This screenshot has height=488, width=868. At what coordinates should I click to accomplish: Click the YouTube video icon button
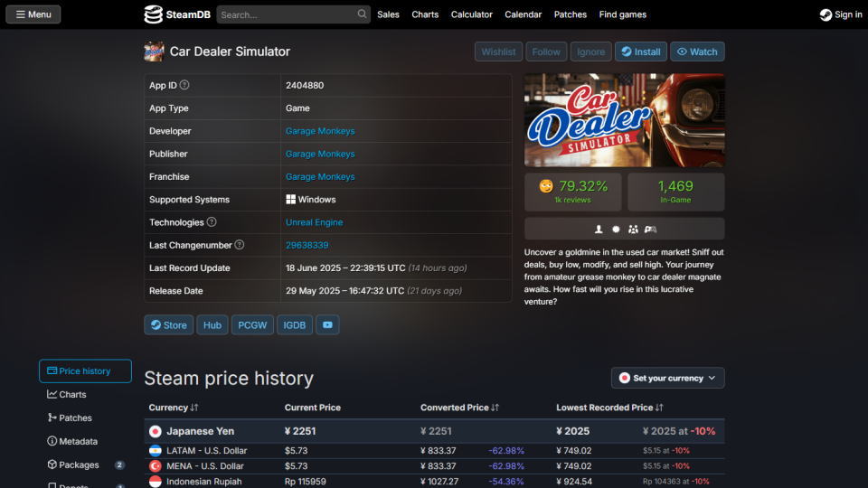pyautogui.click(x=327, y=324)
